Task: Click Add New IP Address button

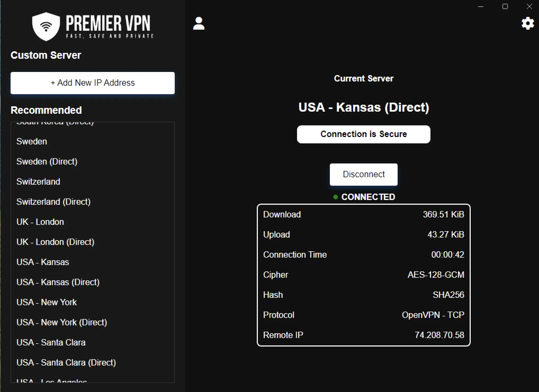Action: point(93,83)
